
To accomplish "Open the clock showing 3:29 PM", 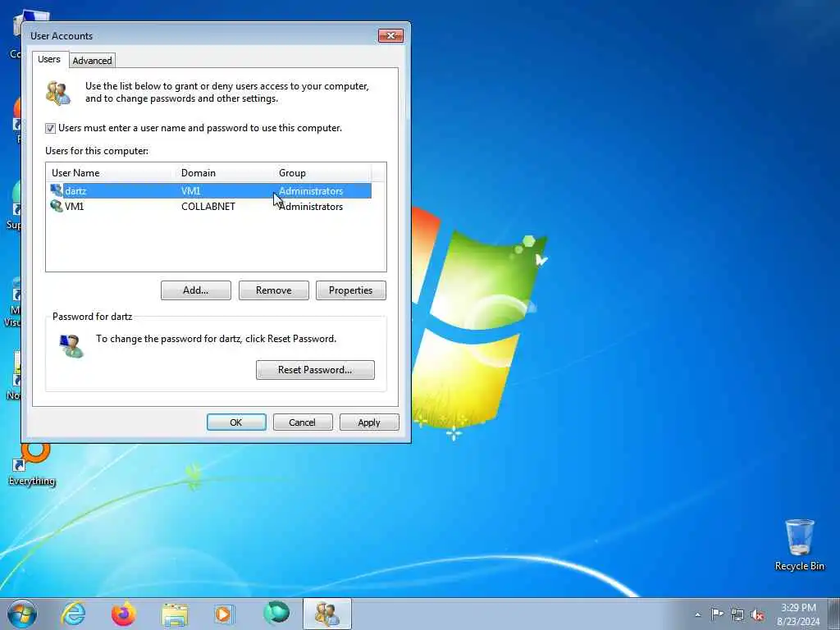I will point(798,614).
